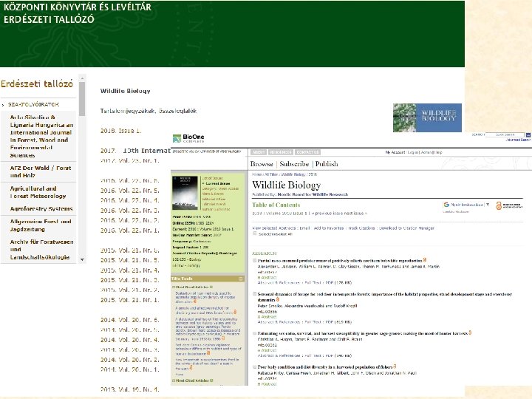This screenshot has height=399, width=532.
Task: Click open access icon after sage-grouse article title
Action: point(470,332)
